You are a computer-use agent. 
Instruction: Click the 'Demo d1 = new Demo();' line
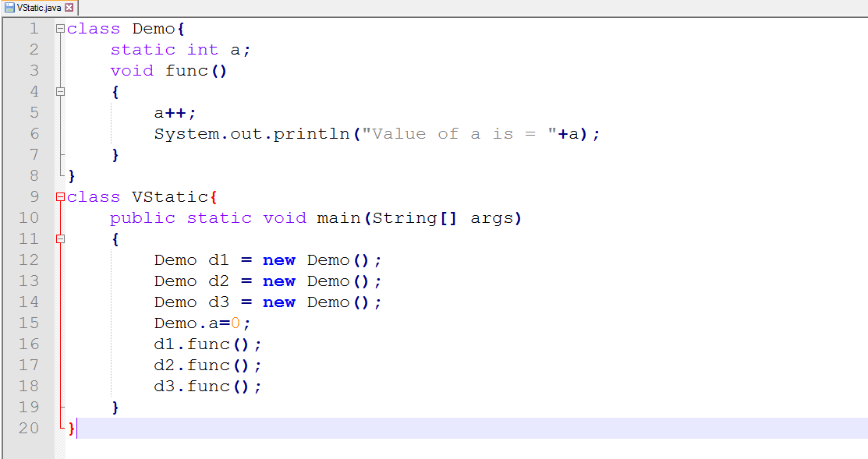(268, 260)
